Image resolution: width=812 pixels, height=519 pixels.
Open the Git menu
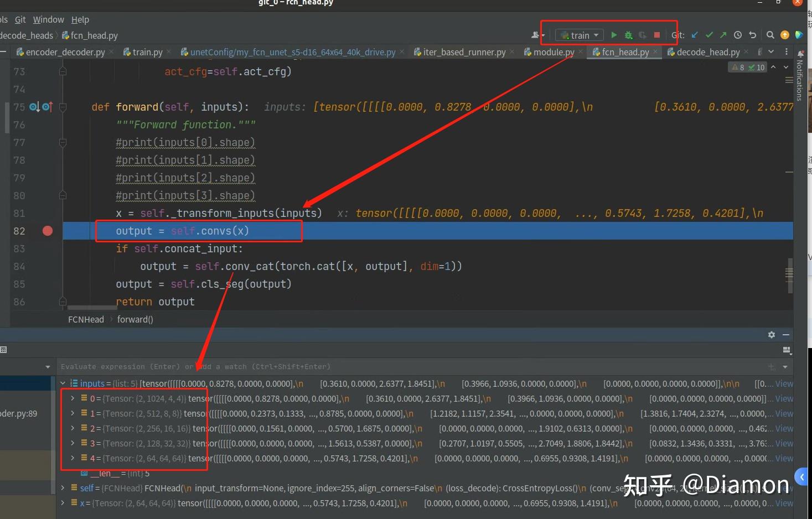20,19
